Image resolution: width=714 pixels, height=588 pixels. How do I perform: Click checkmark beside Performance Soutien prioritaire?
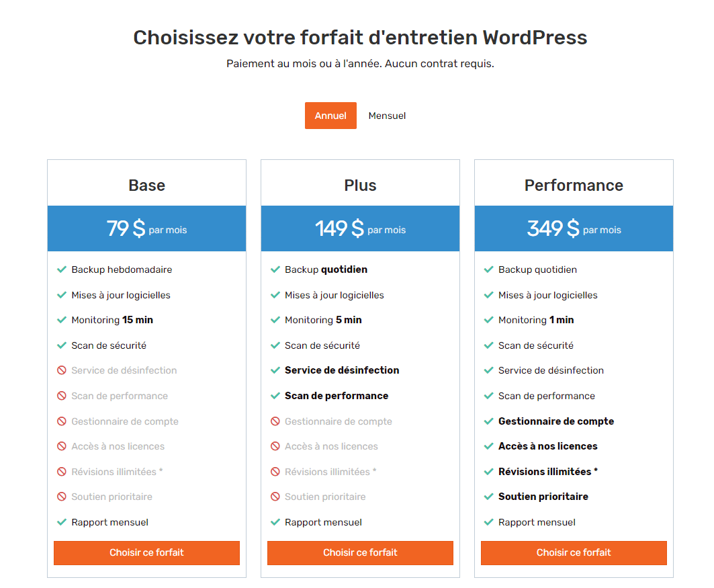[489, 497]
